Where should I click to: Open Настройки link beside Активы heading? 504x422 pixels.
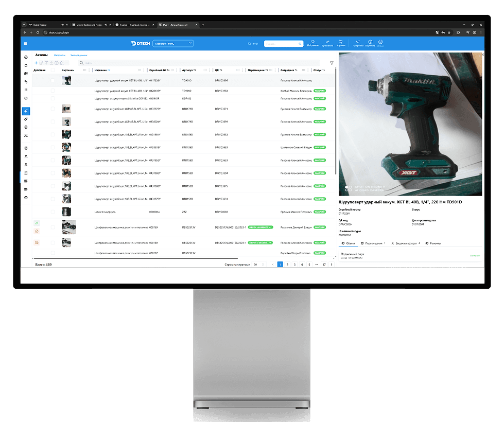60,55
